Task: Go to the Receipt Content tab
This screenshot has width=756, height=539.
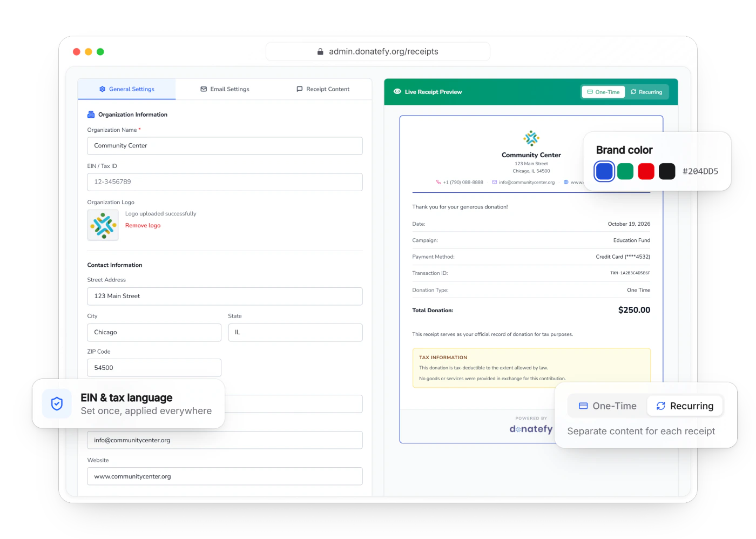Action: (323, 89)
